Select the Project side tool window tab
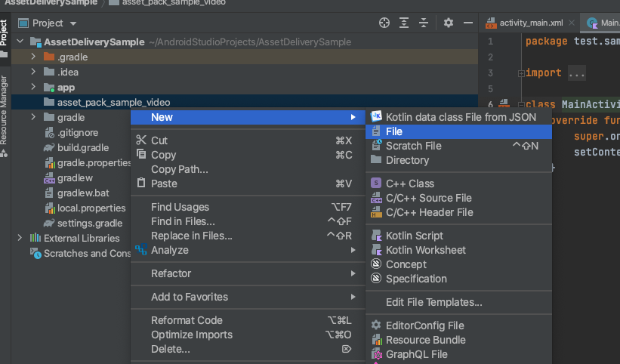 pos(4,38)
